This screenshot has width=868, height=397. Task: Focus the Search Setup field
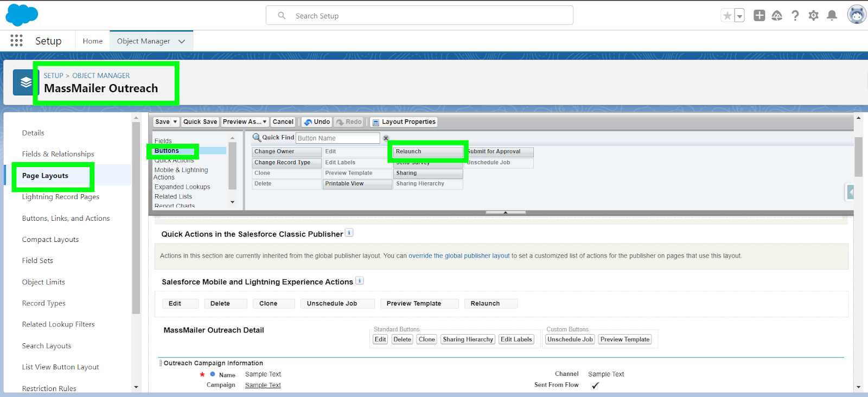pyautogui.click(x=419, y=16)
